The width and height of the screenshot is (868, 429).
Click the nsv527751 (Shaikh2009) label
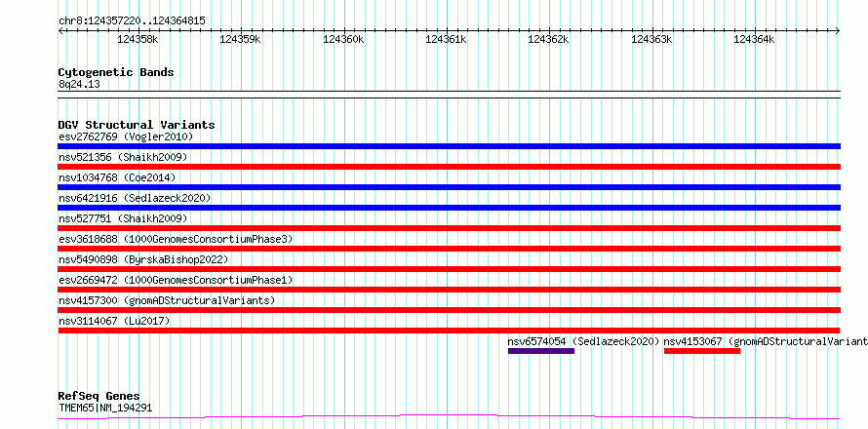coord(123,218)
